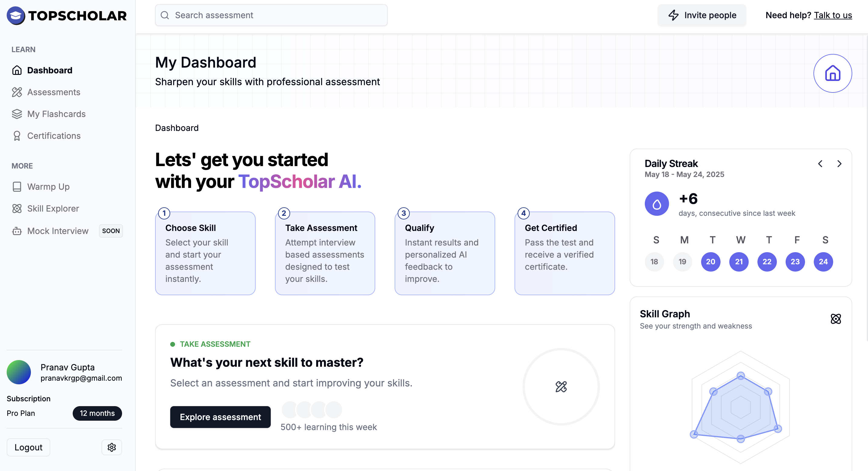Screen dimensions: 868x471
Task: Click Pranav Gupta's profile avatar
Action: click(x=19, y=372)
